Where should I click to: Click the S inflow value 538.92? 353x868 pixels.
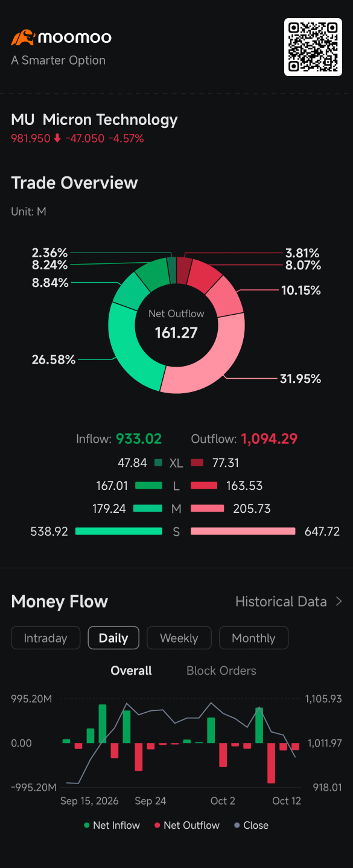click(x=49, y=532)
